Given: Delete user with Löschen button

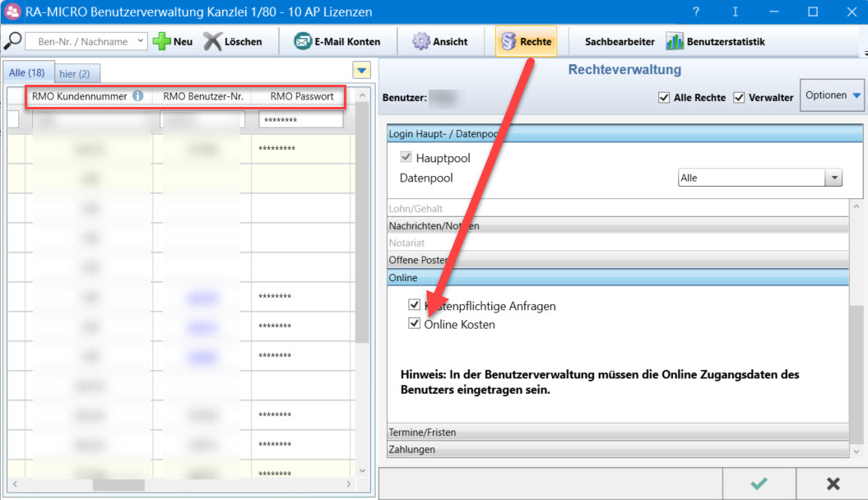Looking at the screenshot, I should 233,41.
